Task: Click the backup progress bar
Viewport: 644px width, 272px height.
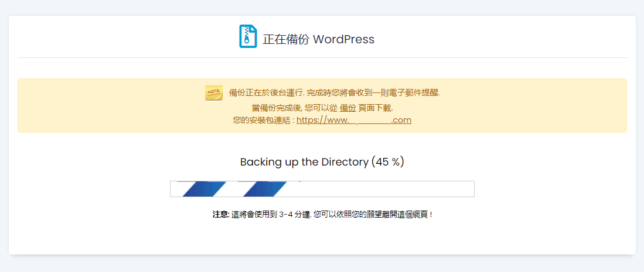Action: 322,189
